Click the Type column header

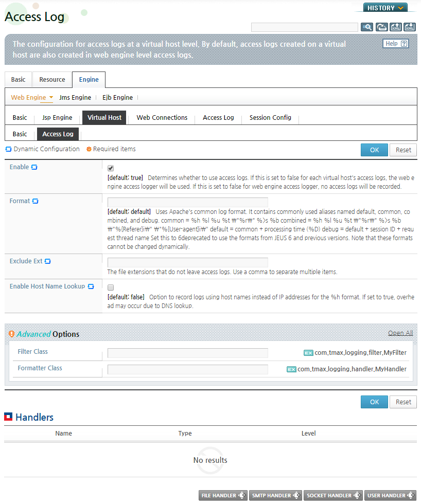coord(185,433)
